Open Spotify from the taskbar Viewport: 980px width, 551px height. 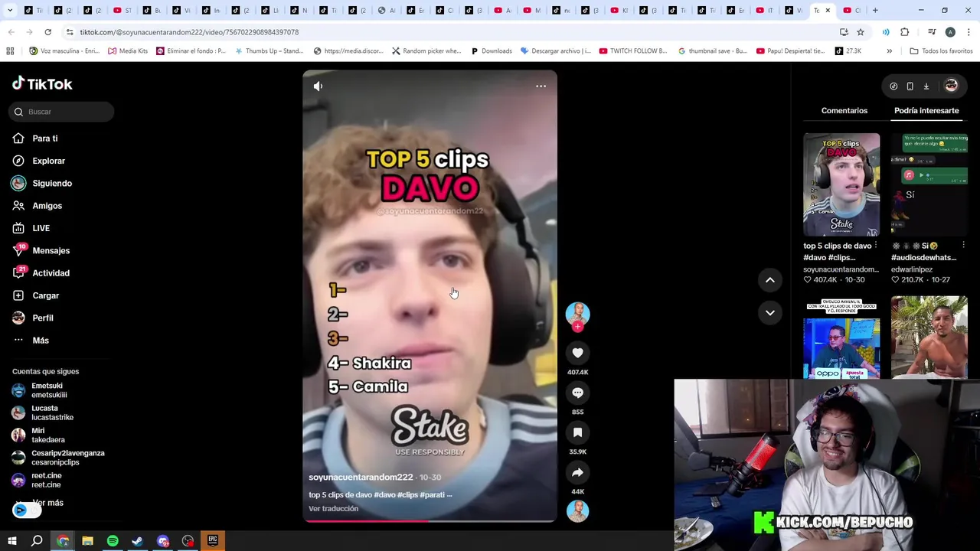[113, 541]
